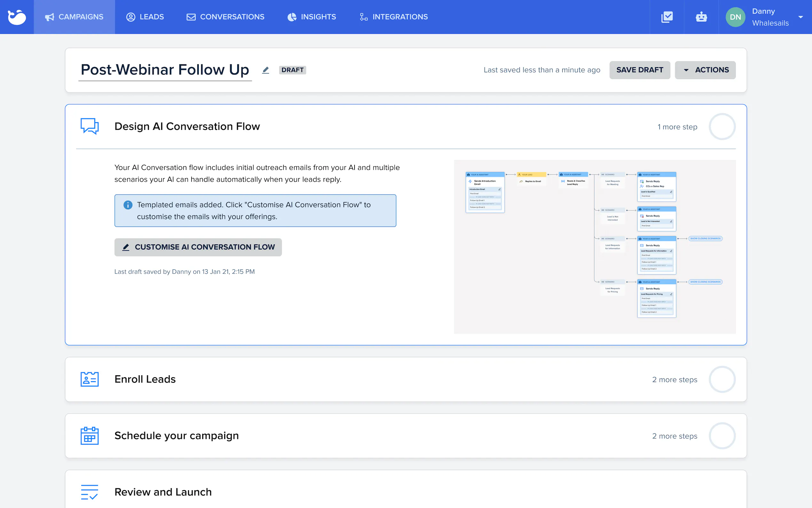Click the Review and Launch checklist icon

click(x=90, y=492)
